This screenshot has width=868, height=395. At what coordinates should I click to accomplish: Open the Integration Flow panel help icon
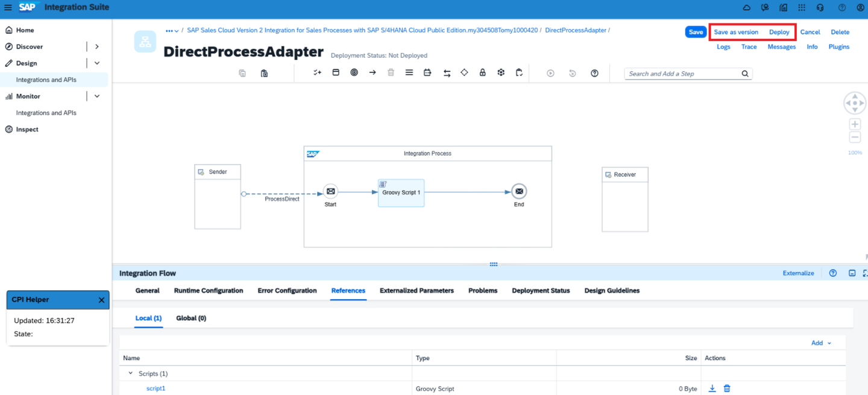[833, 273]
